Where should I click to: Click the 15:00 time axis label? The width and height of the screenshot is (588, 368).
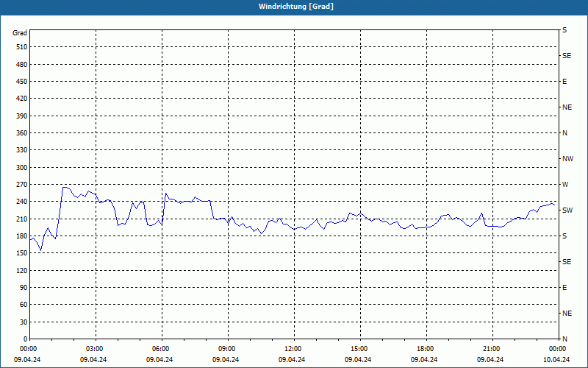[x=360, y=349]
